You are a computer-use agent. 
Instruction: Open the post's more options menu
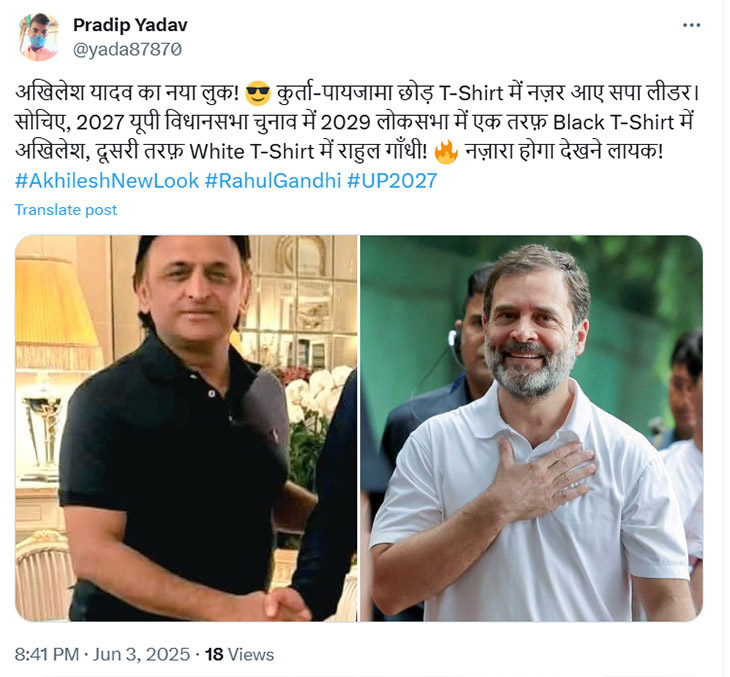[x=691, y=25]
